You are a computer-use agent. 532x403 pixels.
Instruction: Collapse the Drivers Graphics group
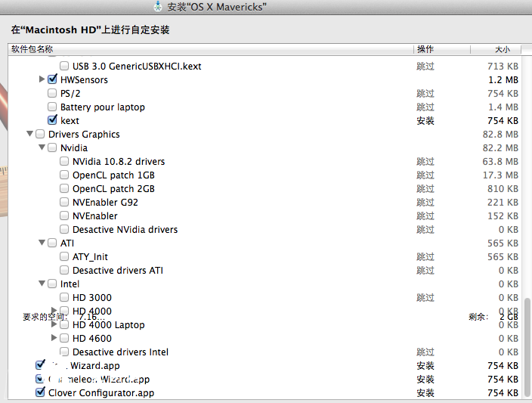point(29,135)
